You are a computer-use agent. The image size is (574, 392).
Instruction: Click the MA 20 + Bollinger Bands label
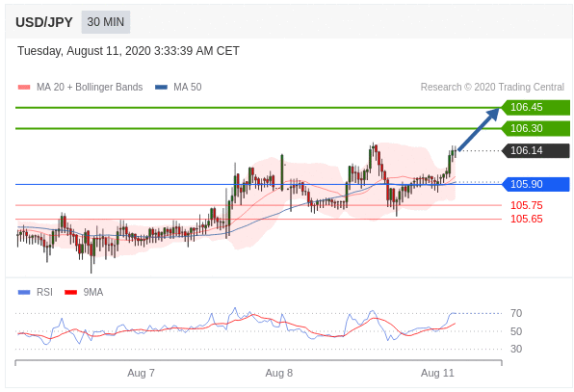90,87
